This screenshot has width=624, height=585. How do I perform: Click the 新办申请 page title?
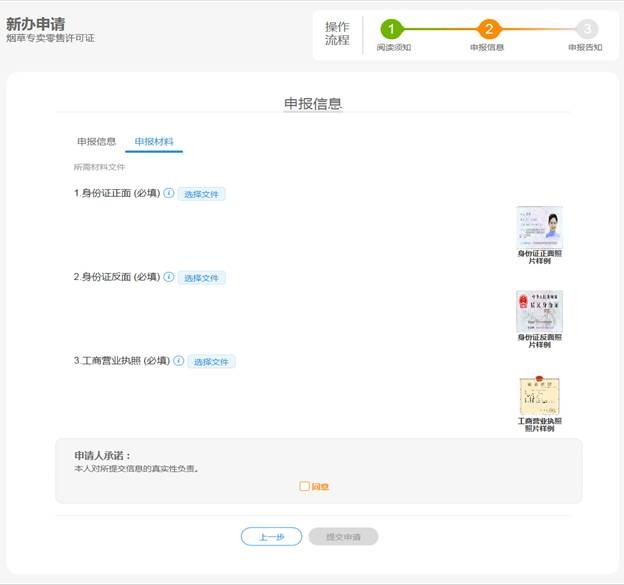(36, 23)
